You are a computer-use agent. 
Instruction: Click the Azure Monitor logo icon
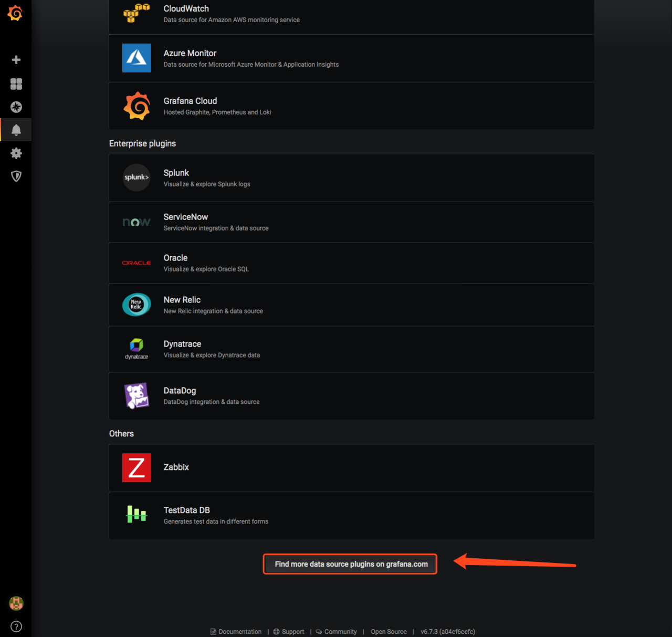click(136, 58)
